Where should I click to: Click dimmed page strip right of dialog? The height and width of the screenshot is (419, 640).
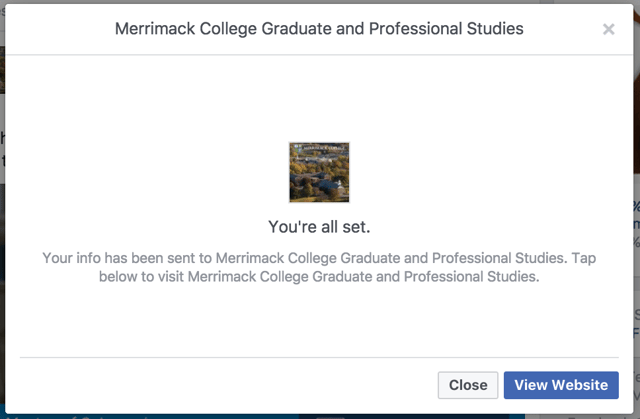tap(636, 300)
